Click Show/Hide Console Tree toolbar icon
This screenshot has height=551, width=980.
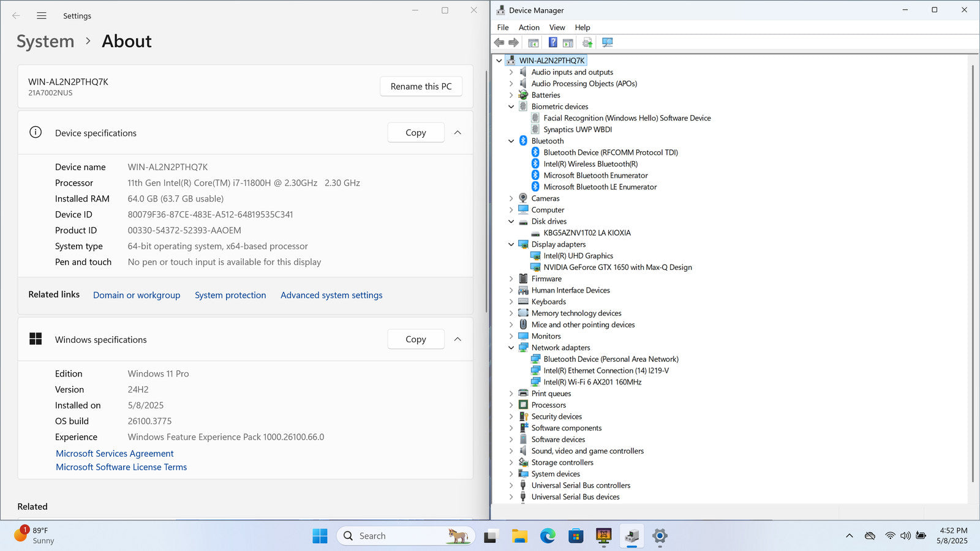pos(533,43)
